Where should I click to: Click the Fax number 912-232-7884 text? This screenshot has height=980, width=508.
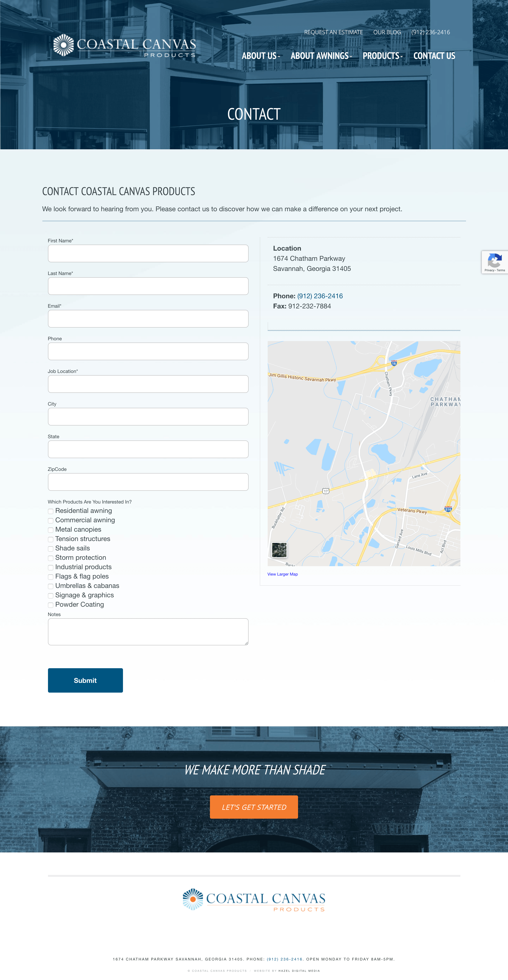tap(309, 306)
